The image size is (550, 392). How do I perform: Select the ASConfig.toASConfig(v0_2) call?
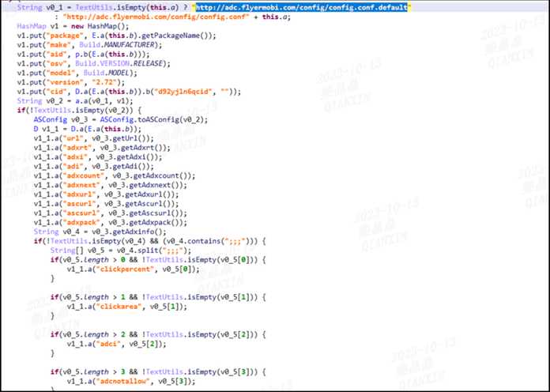tap(152, 119)
